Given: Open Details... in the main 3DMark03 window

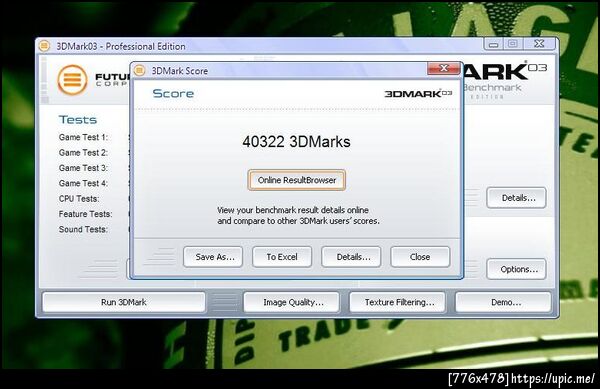Looking at the screenshot, I should [x=517, y=198].
